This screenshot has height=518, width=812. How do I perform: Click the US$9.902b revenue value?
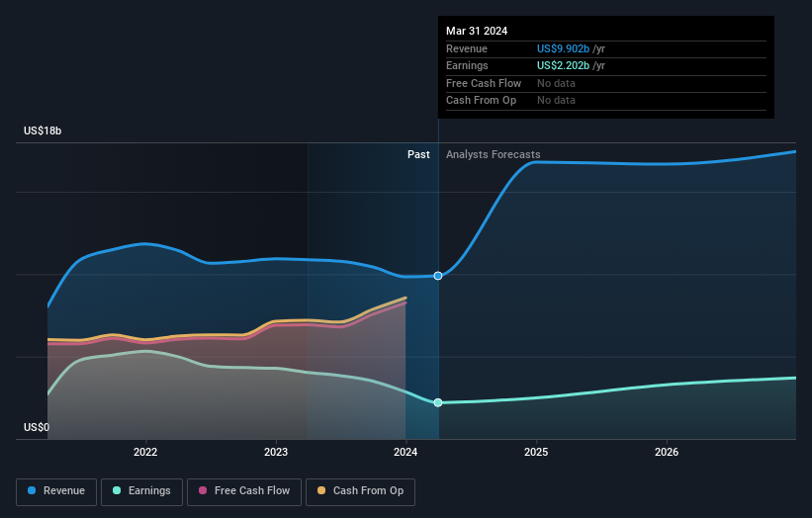pyautogui.click(x=563, y=48)
